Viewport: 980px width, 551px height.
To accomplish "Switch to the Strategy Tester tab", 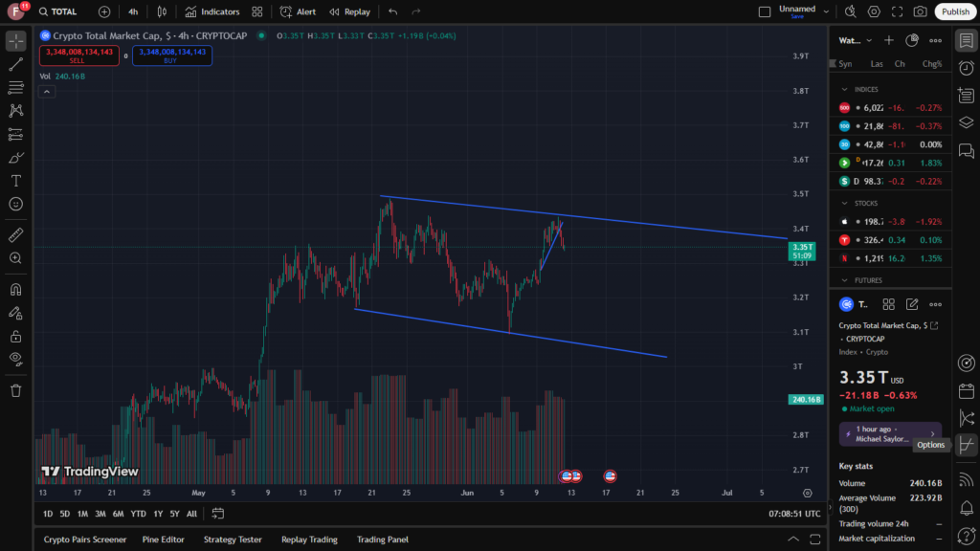I will pos(233,540).
